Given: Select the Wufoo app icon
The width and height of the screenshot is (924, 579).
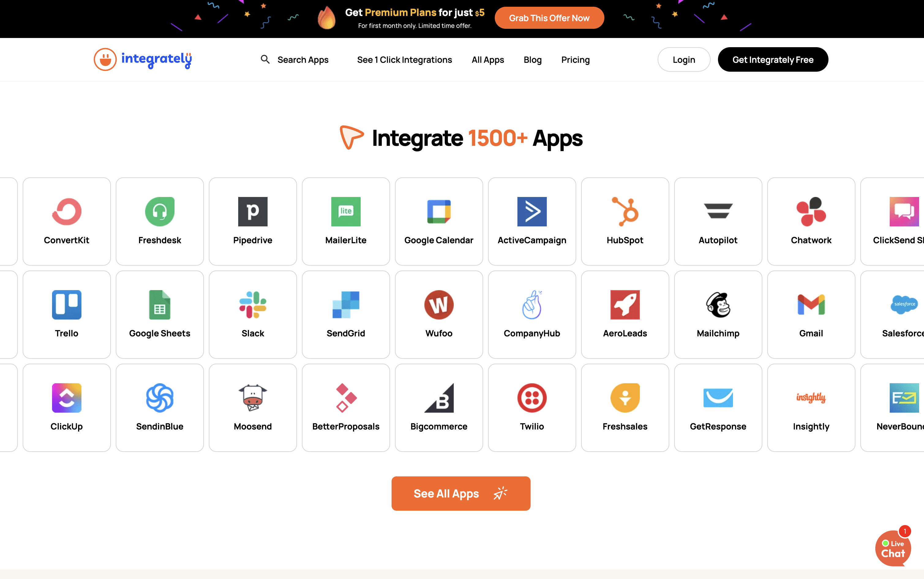Looking at the screenshot, I should pyautogui.click(x=439, y=305).
